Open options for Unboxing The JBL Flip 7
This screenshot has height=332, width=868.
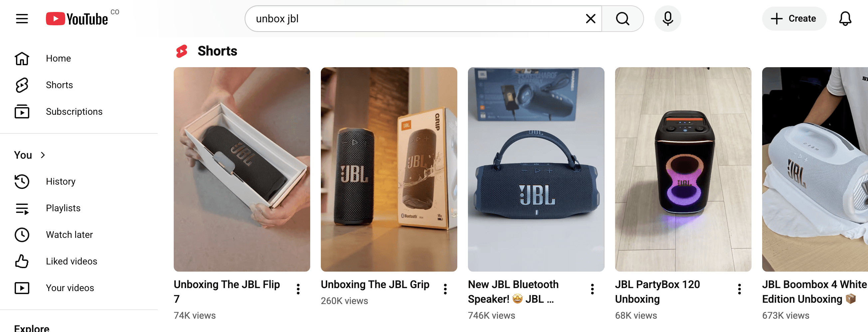[x=298, y=289]
